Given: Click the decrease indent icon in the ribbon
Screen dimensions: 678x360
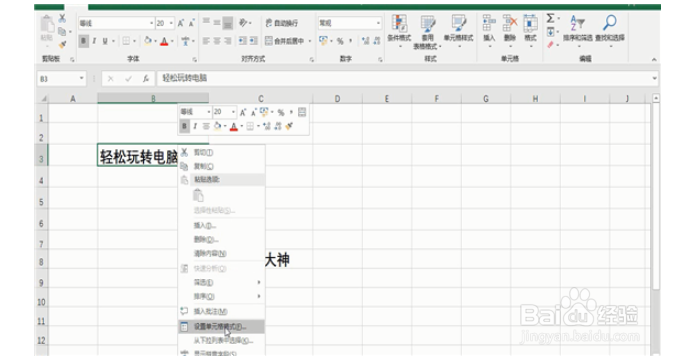Looking at the screenshot, I should (243, 41).
